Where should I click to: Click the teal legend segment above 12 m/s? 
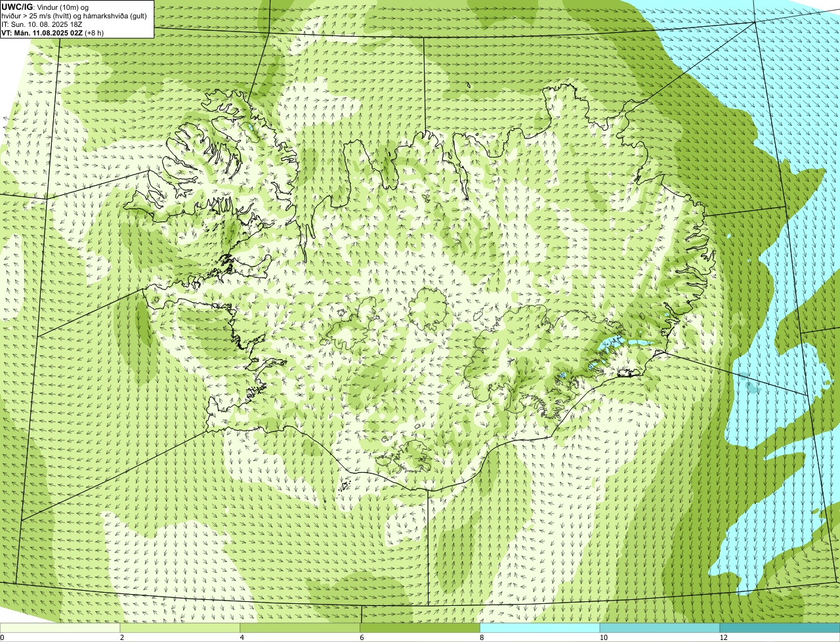point(780,628)
